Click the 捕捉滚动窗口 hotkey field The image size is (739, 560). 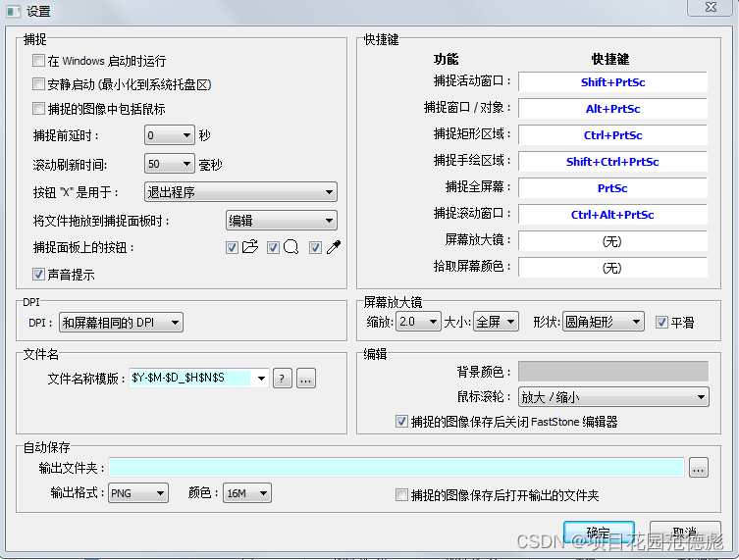(612, 215)
